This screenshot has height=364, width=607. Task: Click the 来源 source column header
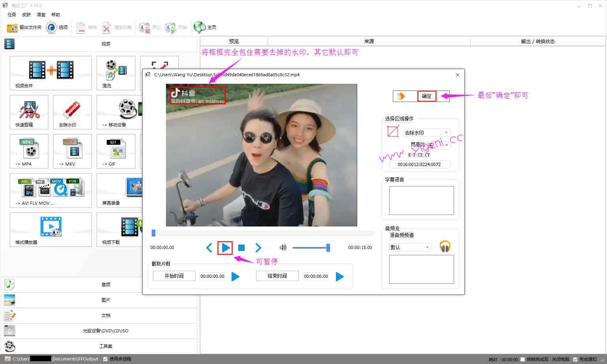point(369,41)
